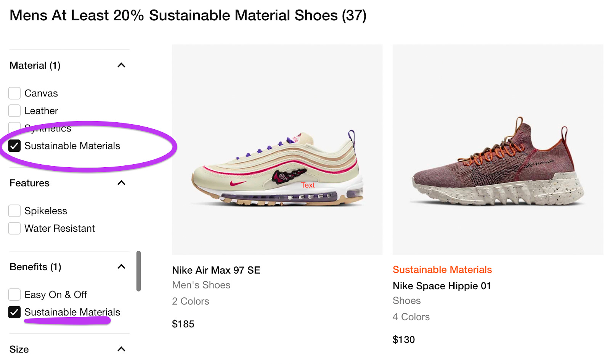This screenshot has width=610, height=364.
Task: Collapse the Material filter chevron
Action: (x=121, y=65)
